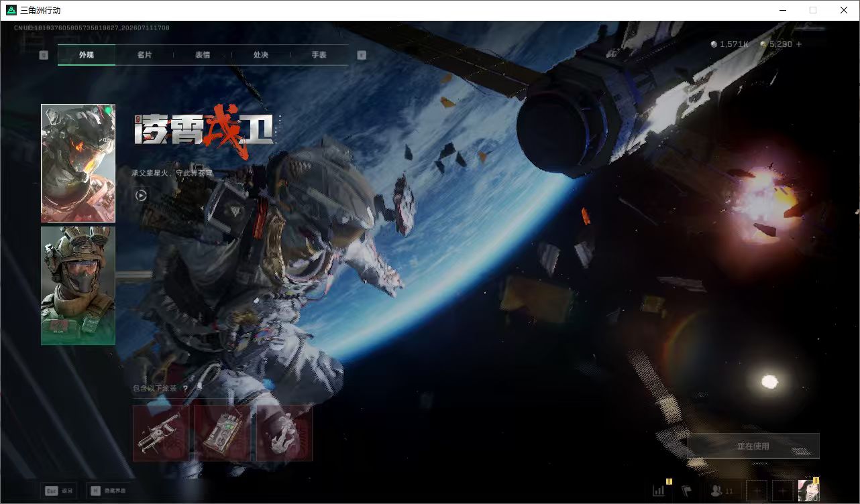The height and width of the screenshot is (504, 860).
Task: Open the bar-chart statistics icon
Action: point(659,491)
